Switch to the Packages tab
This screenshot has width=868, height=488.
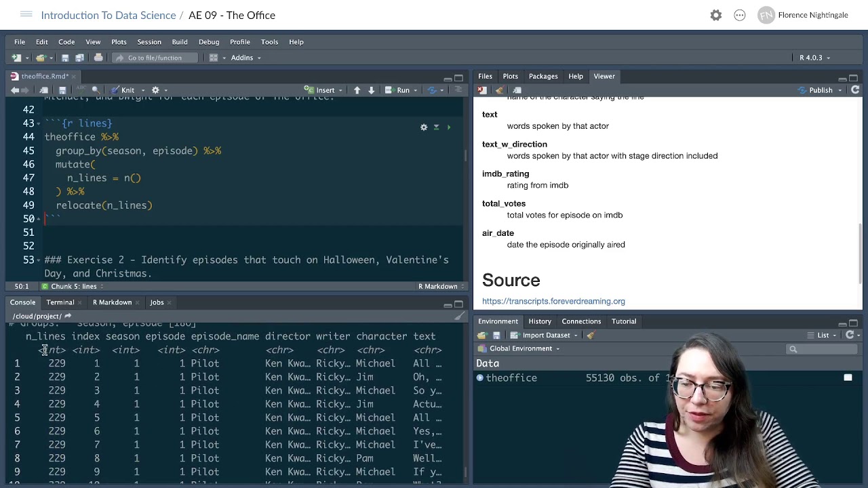click(x=543, y=76)
